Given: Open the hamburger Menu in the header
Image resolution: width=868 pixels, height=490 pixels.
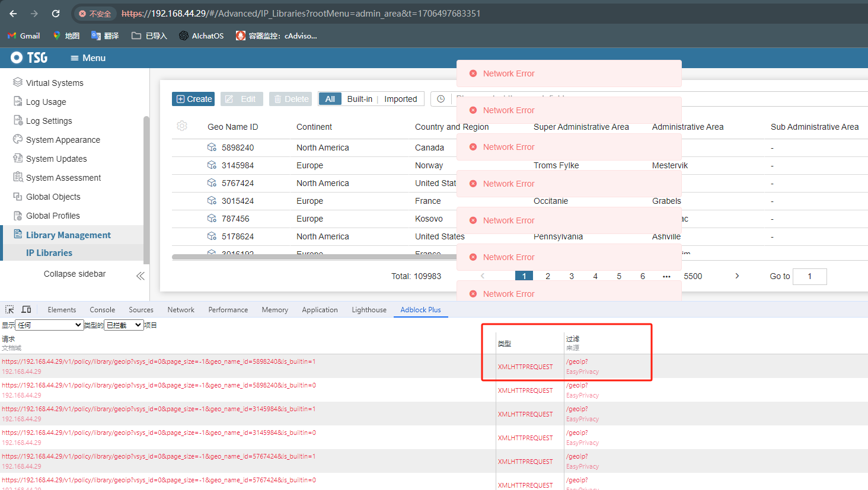Looking at the screenshot, I should point(88,58).
